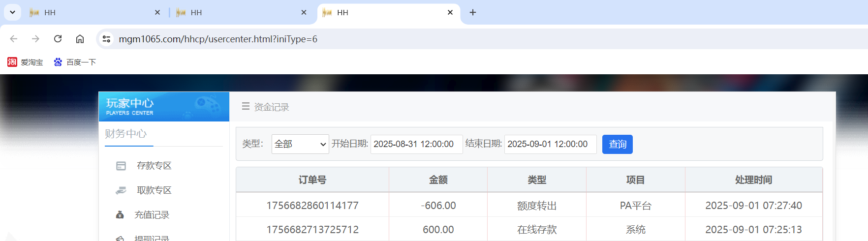Image resolution: width=868 pixels, height=241 pixels.
Task: Edit the 开始日期 start date field
Action: pos(416,144)
